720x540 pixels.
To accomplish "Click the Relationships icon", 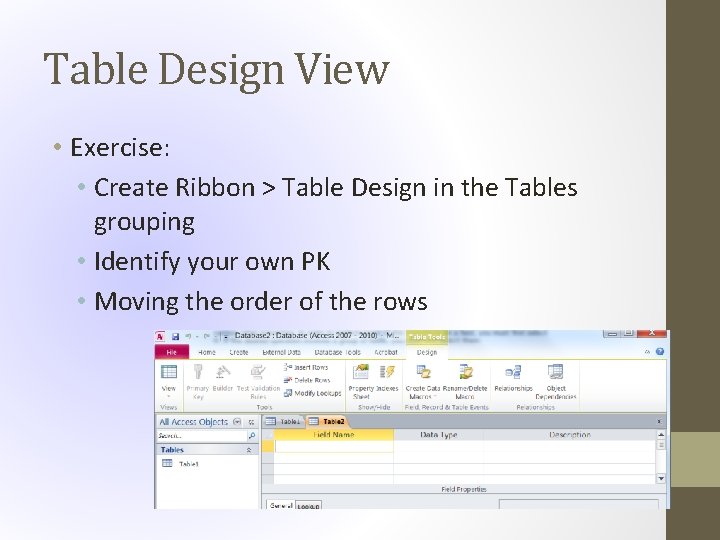I will 513,372.
